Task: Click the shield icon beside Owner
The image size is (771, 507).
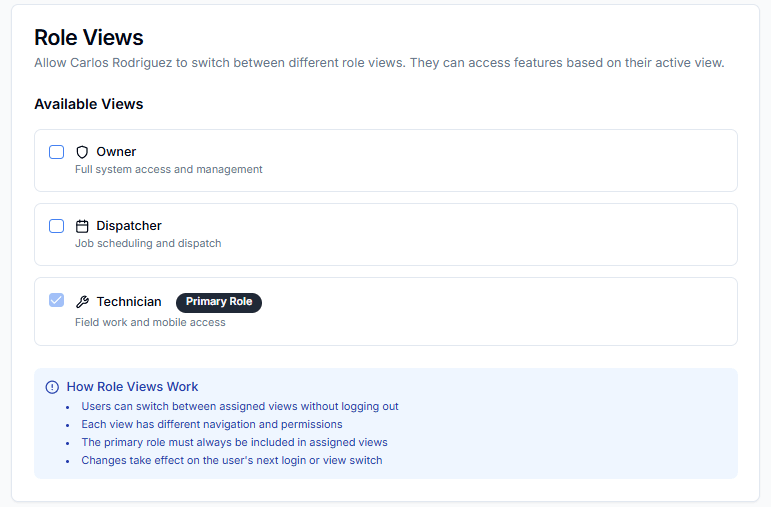Action: 83,152
